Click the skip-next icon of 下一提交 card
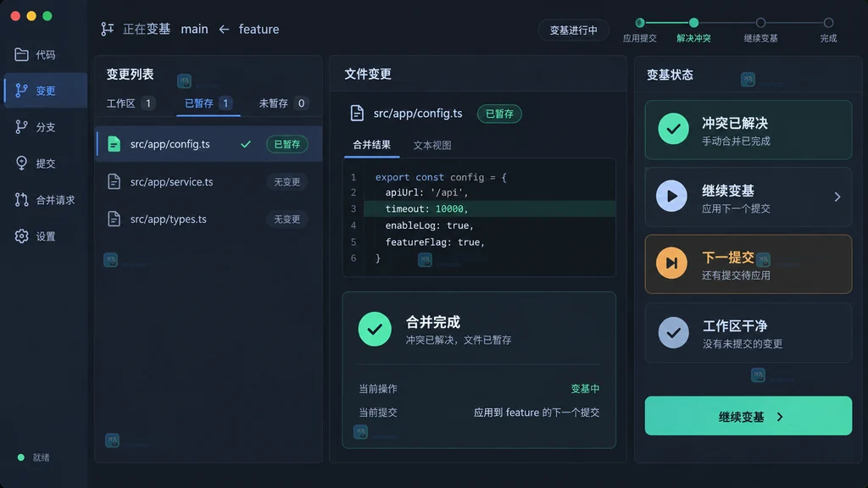 pos(671,263)
